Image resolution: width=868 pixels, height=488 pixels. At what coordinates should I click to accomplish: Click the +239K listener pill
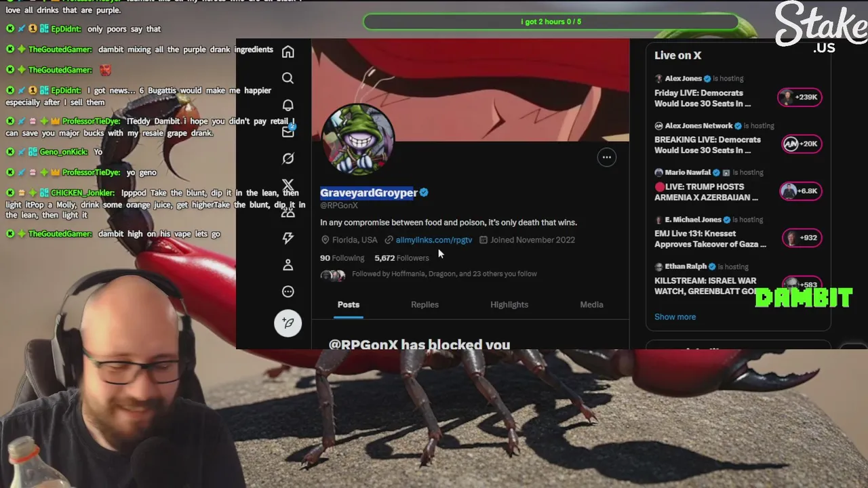pyautogui.click(x=800, y=97)
